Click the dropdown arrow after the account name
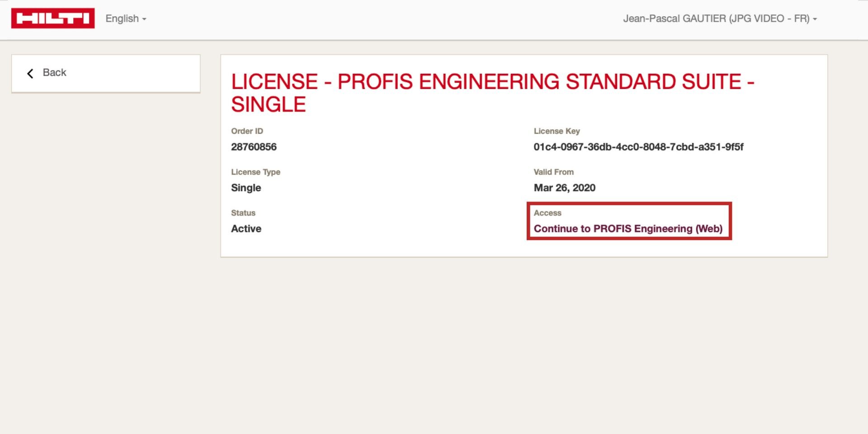Image resolution: width=868 pixels, height=434 pixels. 815,19
